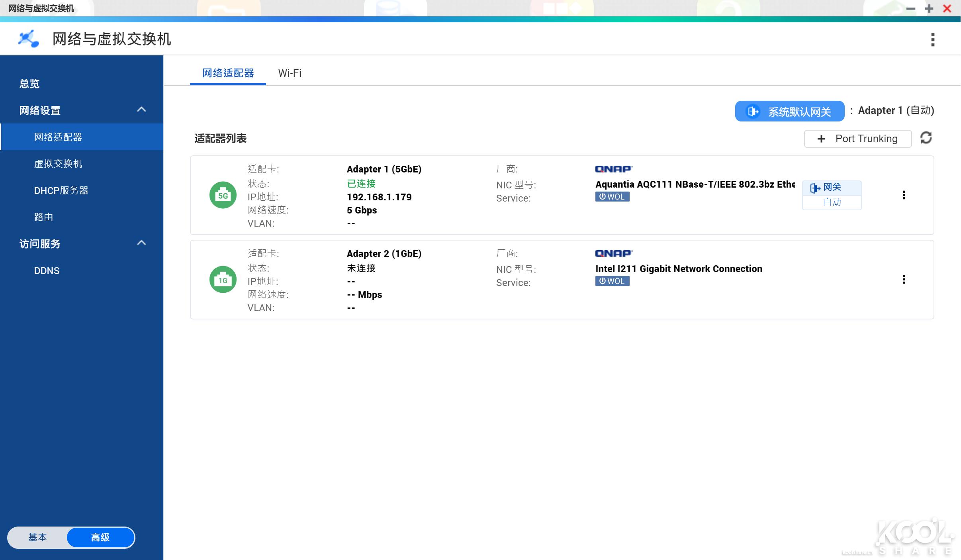Click the Port Trunking button
961x560 pixels.
pos(857,138)
